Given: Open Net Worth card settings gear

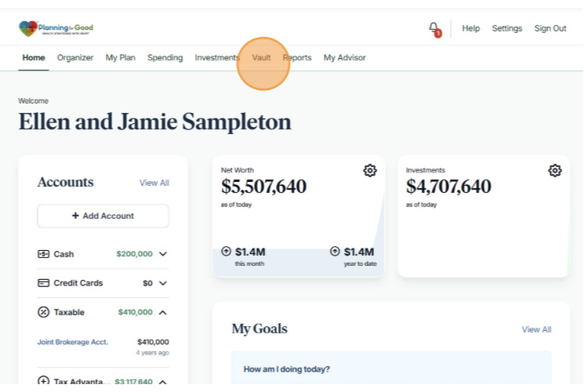Looking at the screenshot, I should [370, 171].
